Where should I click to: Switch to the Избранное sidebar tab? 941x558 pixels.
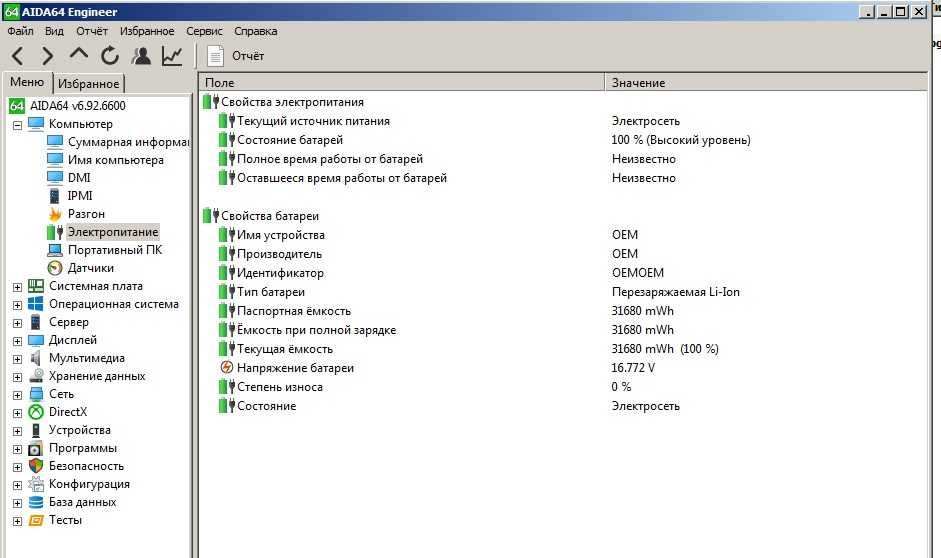point(89,83)
